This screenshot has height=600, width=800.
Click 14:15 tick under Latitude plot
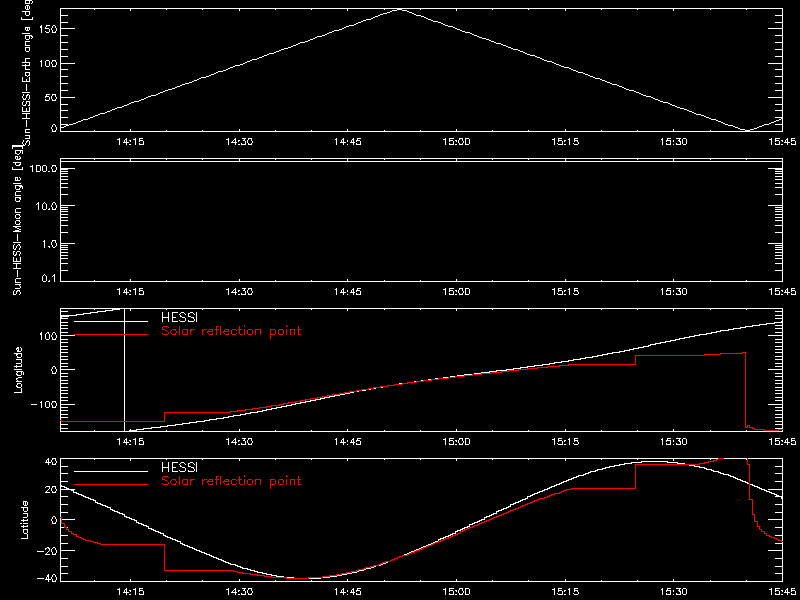point(131,592)
